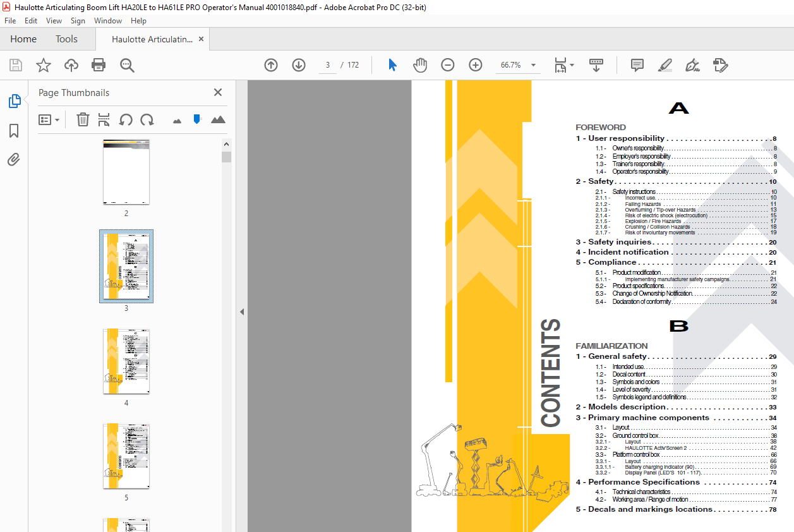
Task: Open the Bookmarks sidebar panel
Action: coord(14,131)
